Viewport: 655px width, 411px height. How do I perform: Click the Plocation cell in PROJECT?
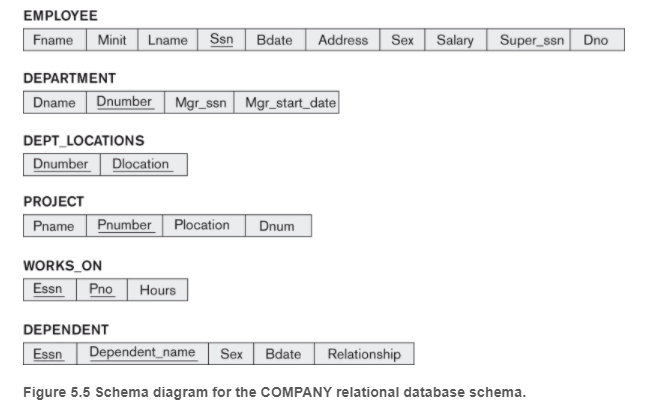(x=202, y=226)
